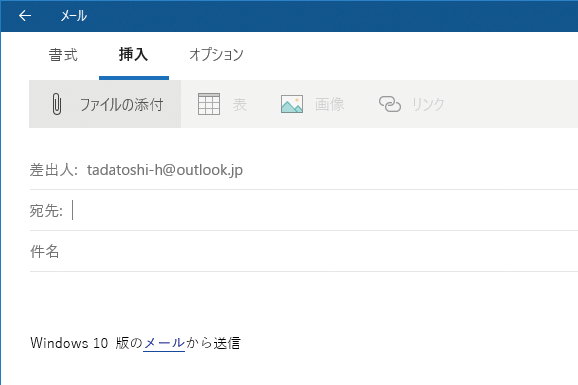Click the ファイルの添付 label

point(122,104)
